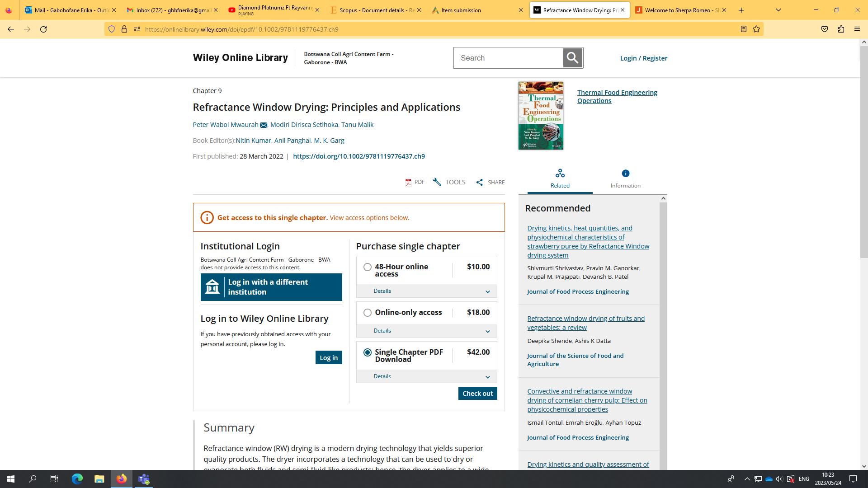The width and height of the screenshot is (868, 488).
Task: Open the Thermal Food Engineering Operations link
Action: click(617, 97)
